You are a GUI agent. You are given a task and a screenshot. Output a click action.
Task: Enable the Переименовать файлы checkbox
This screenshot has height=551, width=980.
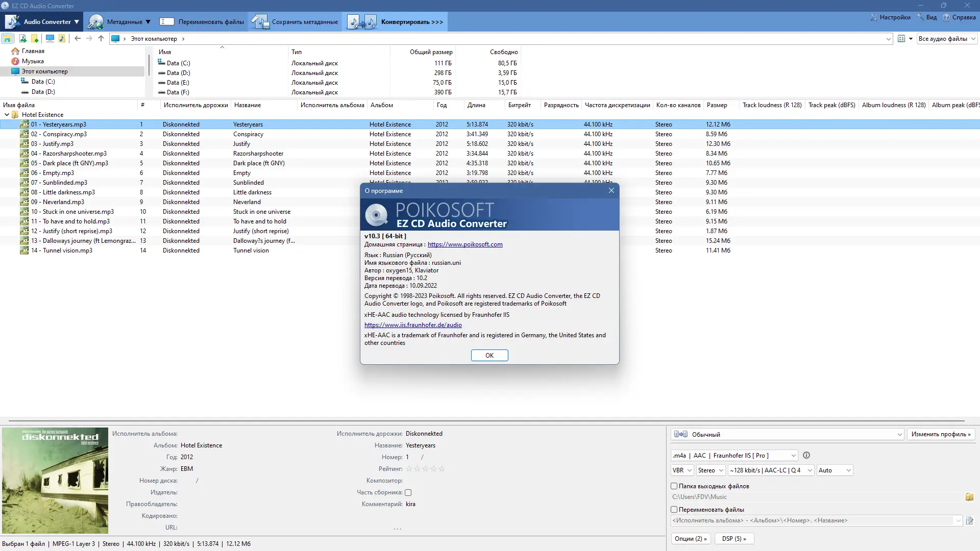click(x=675, y=510)
